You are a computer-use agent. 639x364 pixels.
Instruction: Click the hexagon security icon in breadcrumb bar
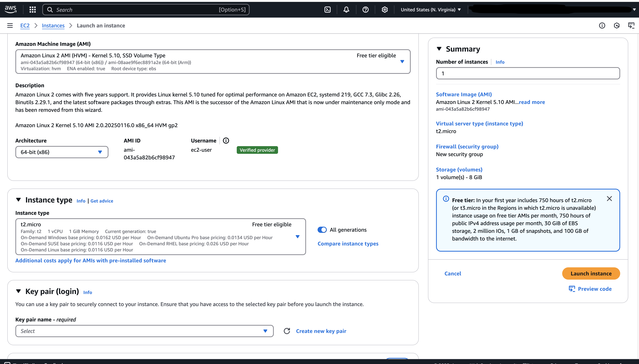(617, 26)
